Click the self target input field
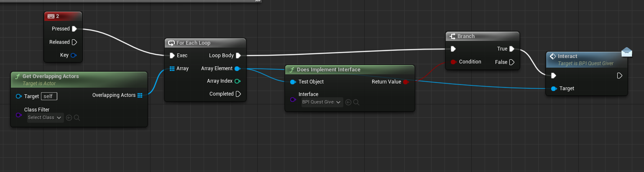Image resolution: width=644 pixels, height=172 pixels. [x=49, y=96]
